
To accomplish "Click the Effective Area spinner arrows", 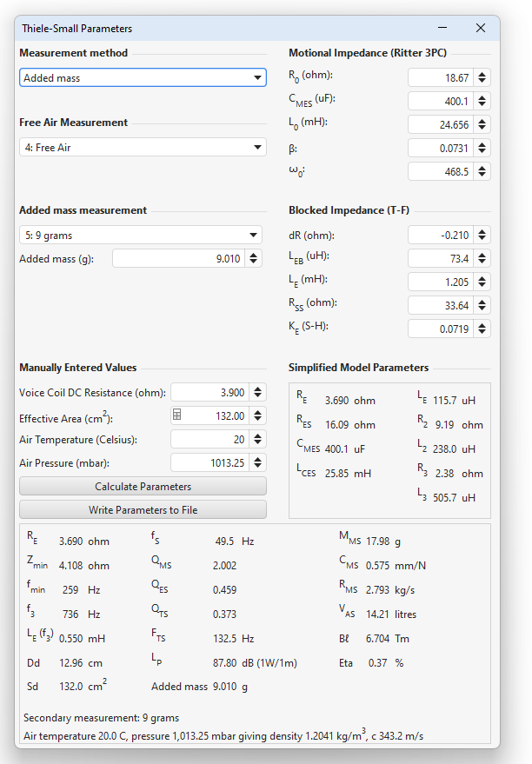I will [257, 416].
